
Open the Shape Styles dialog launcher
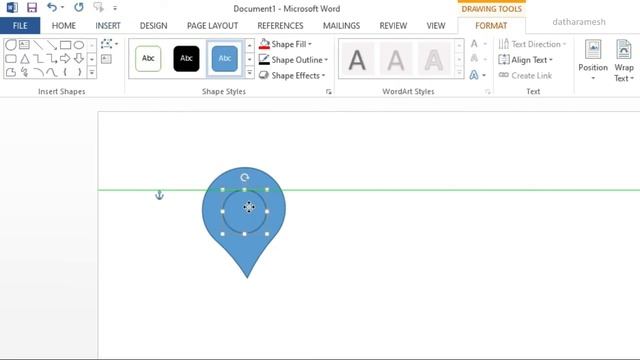[329, 92]
